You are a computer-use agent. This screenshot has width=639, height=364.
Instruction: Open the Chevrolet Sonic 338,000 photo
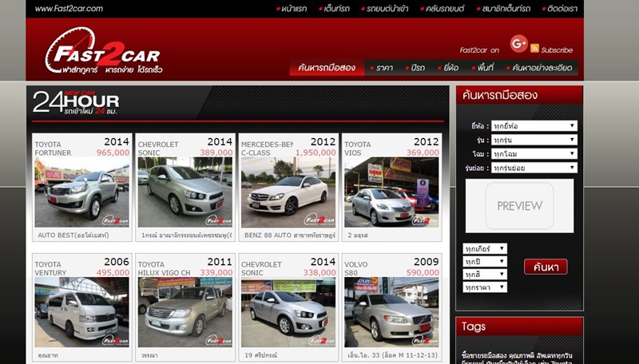[288, 312]
